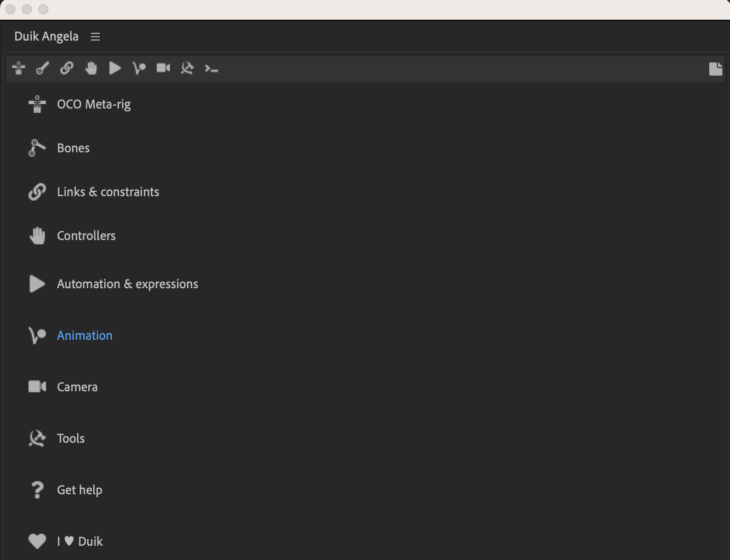Image resolution: width=730 pixels, height=560 pixels.
Task: Select the Animation toolbar icon
Action: (x=139, y=68)
